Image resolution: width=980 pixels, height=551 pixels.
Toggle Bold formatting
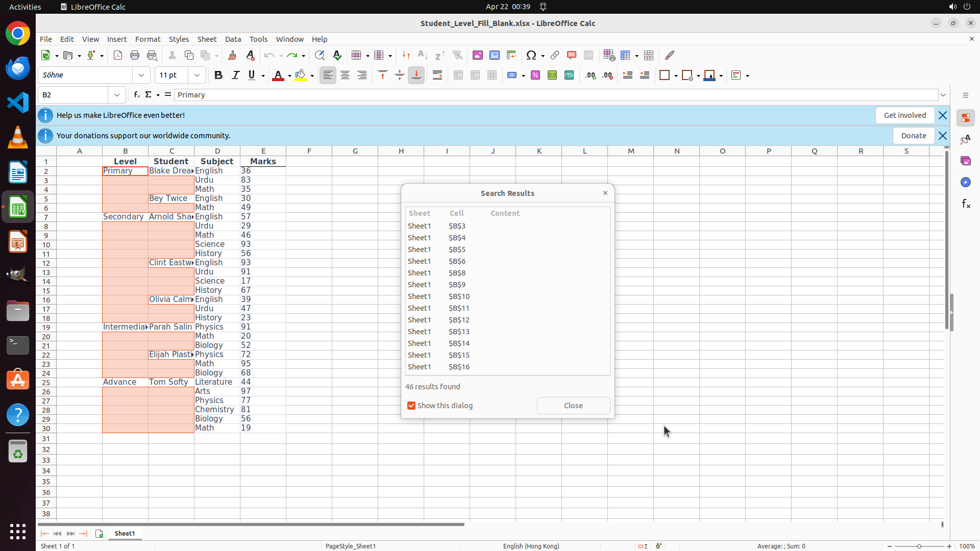218,76
